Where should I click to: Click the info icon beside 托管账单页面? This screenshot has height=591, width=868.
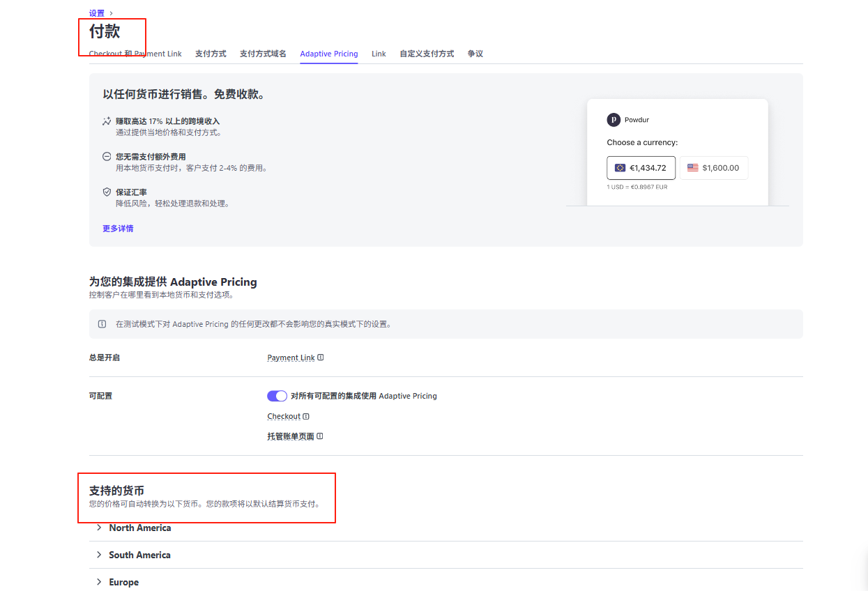pyautogui.click(x=319, y=436)
